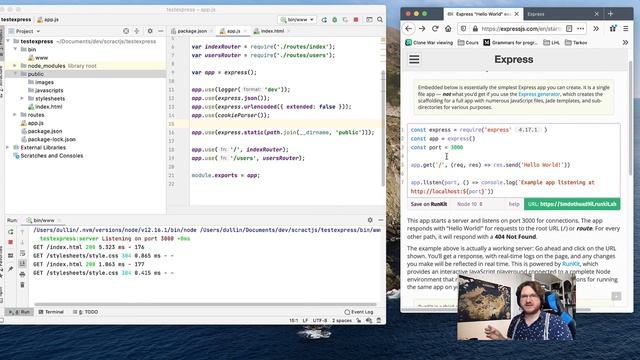Screen dimensions: 640x360
Task: Expand node_modules folder
Action: click(x=16, y=66)
